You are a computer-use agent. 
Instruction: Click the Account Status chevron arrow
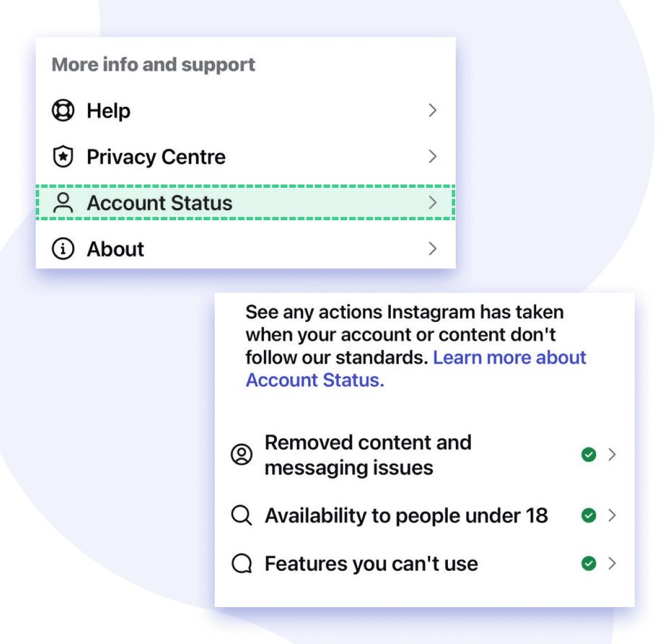coord(432,203)
